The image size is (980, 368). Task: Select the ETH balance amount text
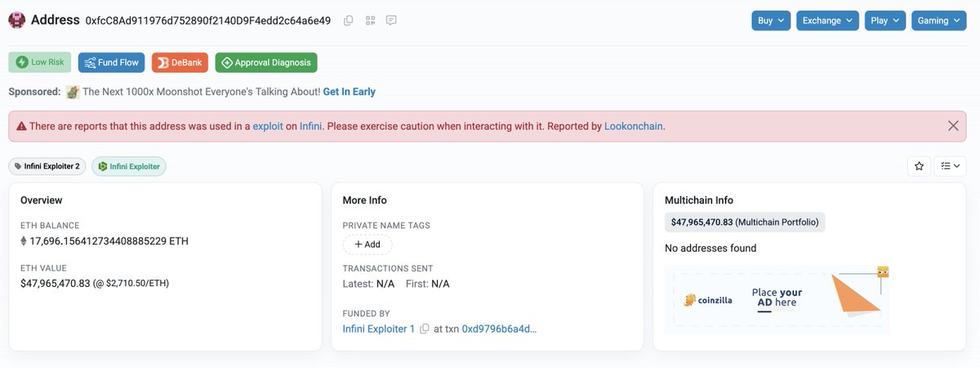click(x=109, y=241)
